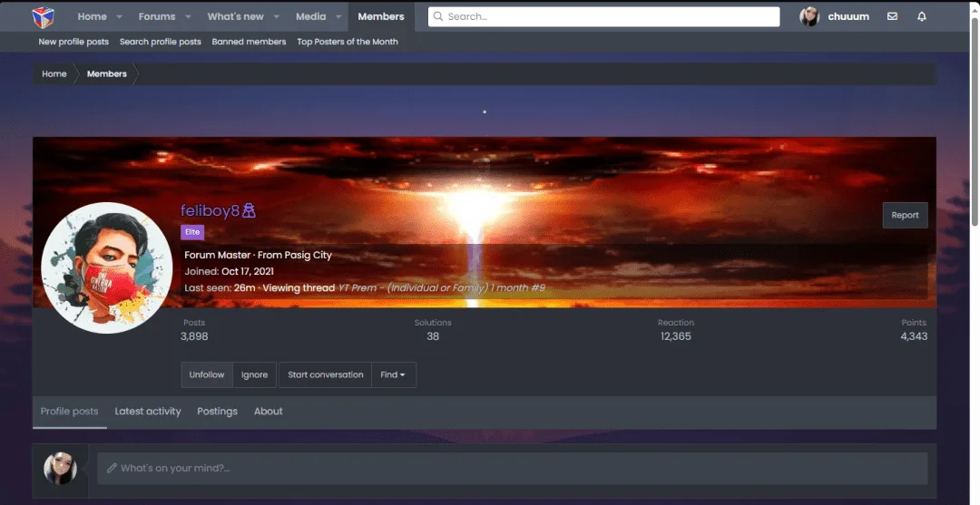This screenshot has width=980, height=505.
Task: Click the Points count 4,343
Action: click(x=914, y=336)
